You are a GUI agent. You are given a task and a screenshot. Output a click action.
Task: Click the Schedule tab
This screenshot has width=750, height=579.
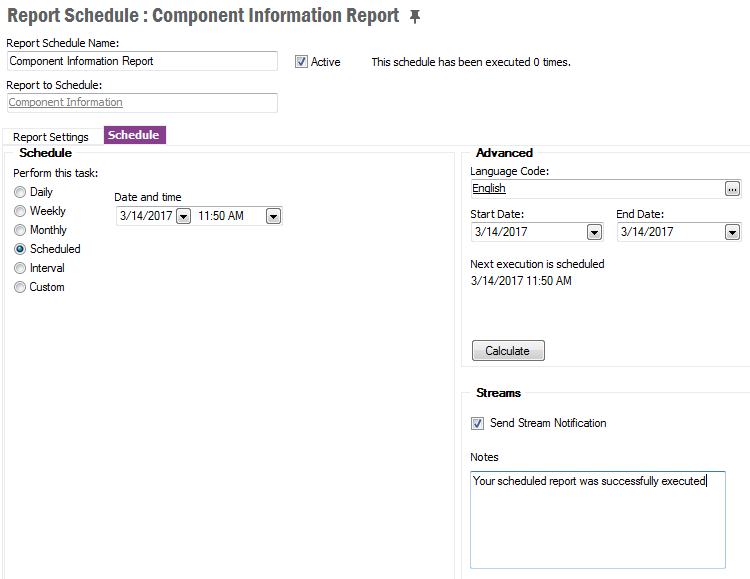(134, 135)
